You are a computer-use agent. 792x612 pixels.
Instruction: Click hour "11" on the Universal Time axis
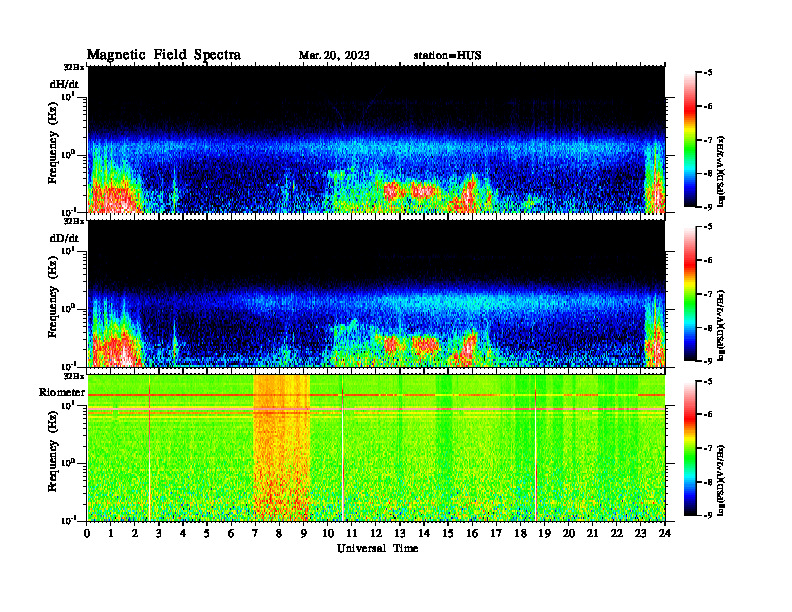tap(352, 533)
